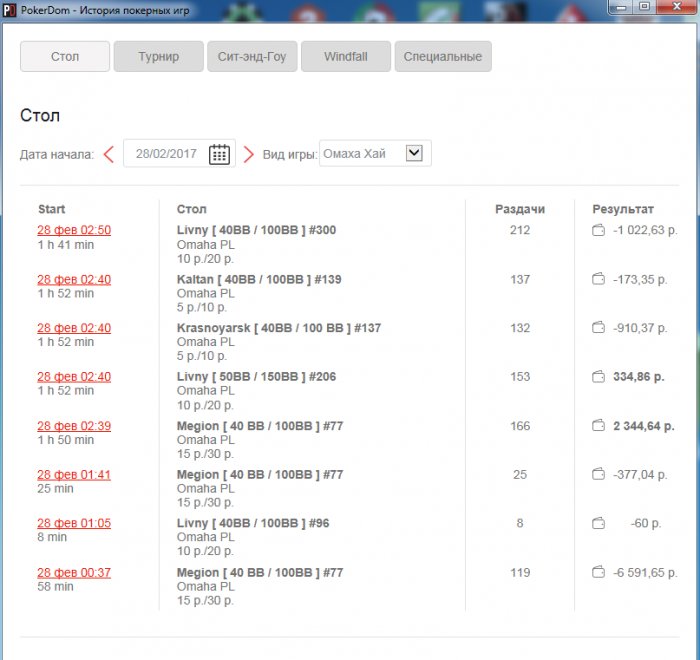The width and height of the screenshot is (700, 660).
Task: Select the Специальные tab
Action: pyautogui.click(x=443, y=56)
